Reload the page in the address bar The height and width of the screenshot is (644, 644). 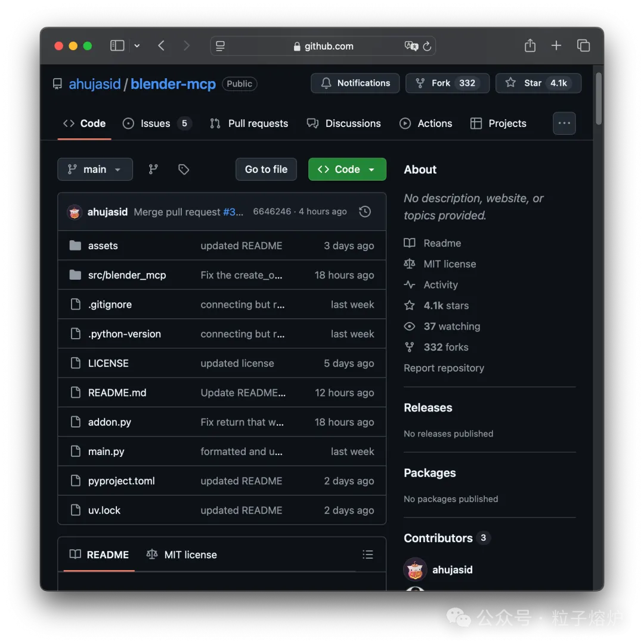427,46
